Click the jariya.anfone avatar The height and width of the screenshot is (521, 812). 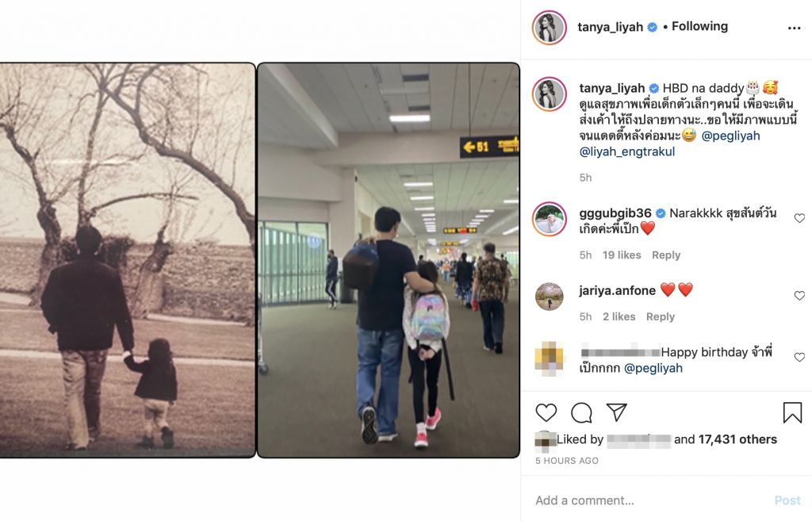549,297
